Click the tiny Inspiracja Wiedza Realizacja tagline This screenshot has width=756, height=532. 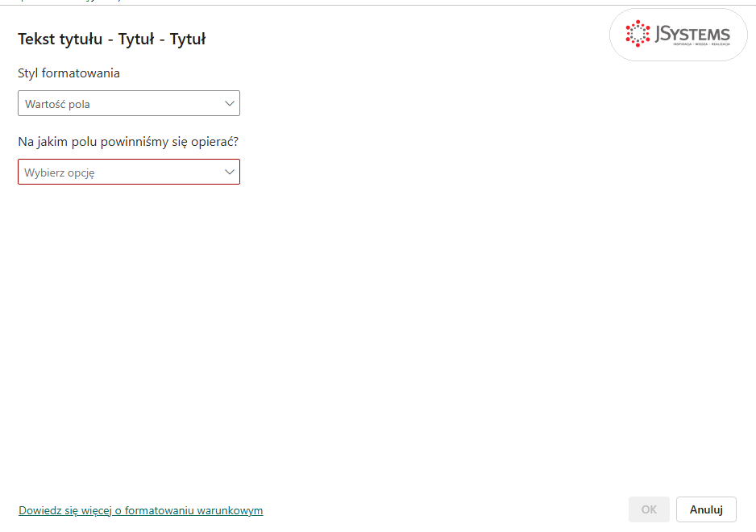click(701, 44)
